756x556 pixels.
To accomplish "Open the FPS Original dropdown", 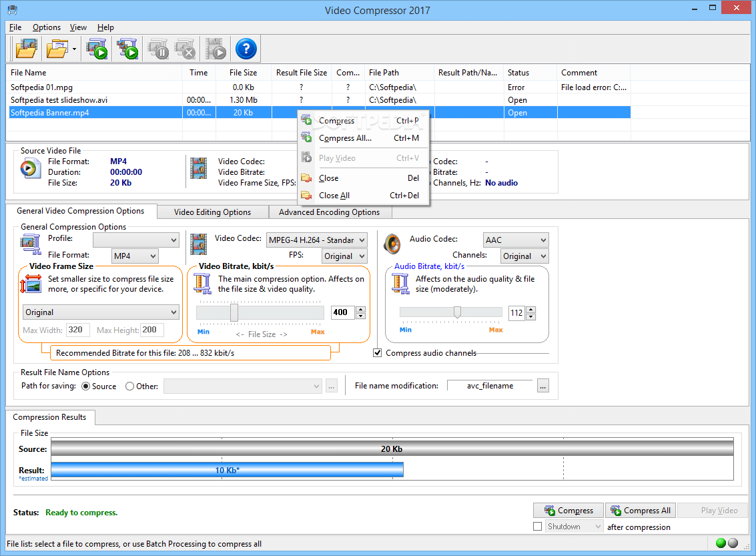I will 344,256.
